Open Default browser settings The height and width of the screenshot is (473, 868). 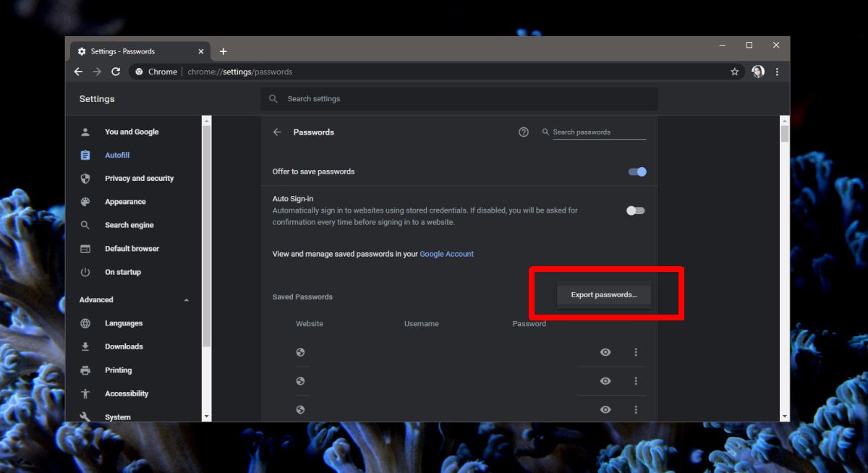click(x=132, y=248)
